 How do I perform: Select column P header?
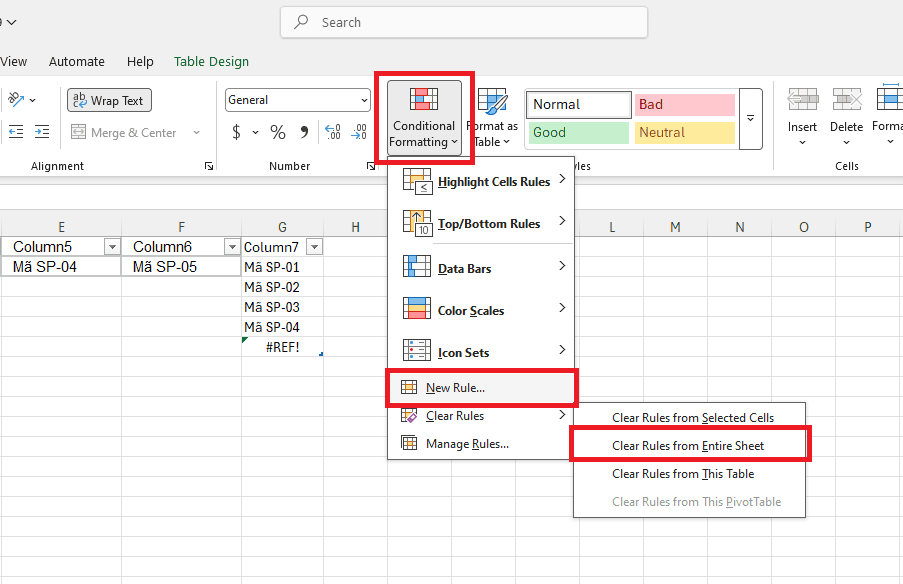867,227
